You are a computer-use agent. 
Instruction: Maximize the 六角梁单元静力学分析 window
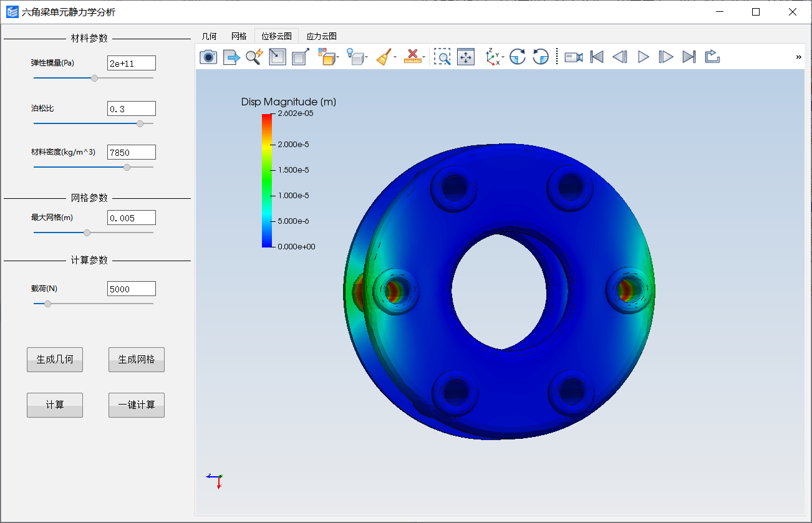[756, 12]
